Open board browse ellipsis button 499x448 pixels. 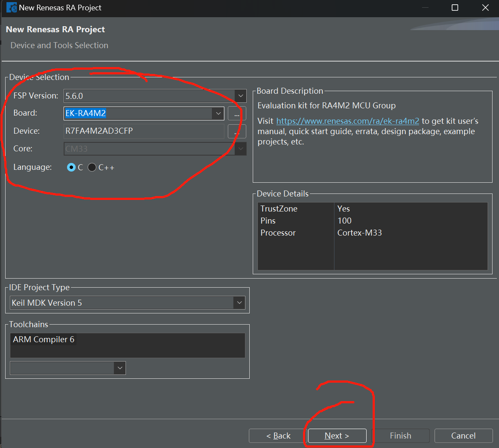[x=237, y=114]
